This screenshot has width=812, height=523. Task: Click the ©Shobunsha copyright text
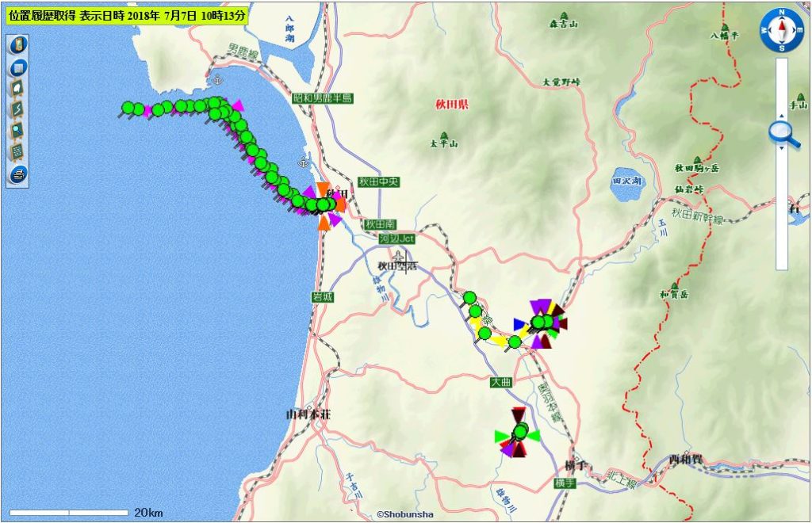point(404,514)
